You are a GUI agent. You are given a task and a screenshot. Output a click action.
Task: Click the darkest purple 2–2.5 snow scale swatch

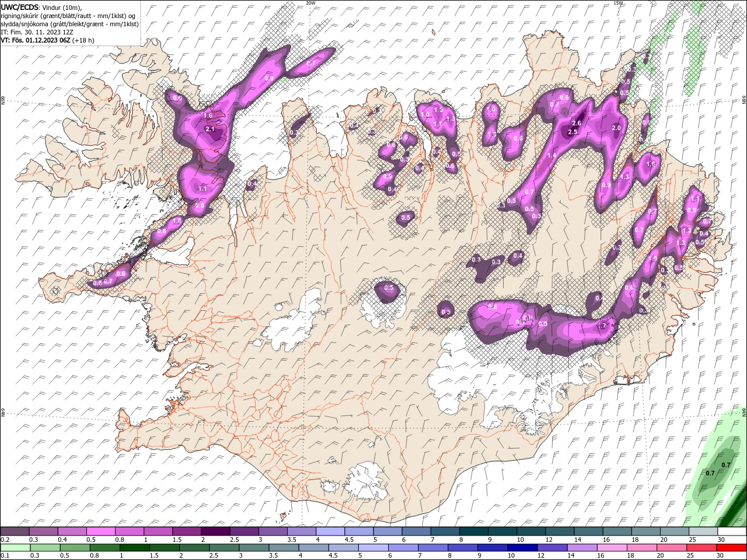point(215,531)
